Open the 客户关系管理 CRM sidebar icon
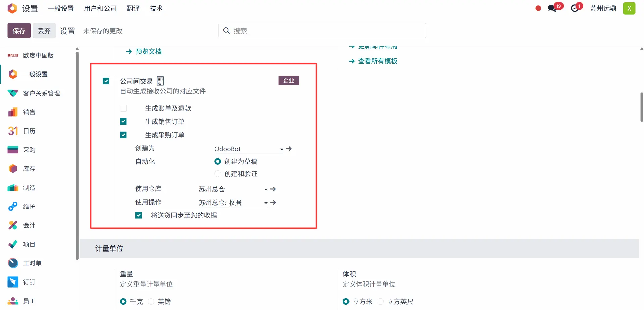Viewport: 644px width, 310px height. click(13, 93)
